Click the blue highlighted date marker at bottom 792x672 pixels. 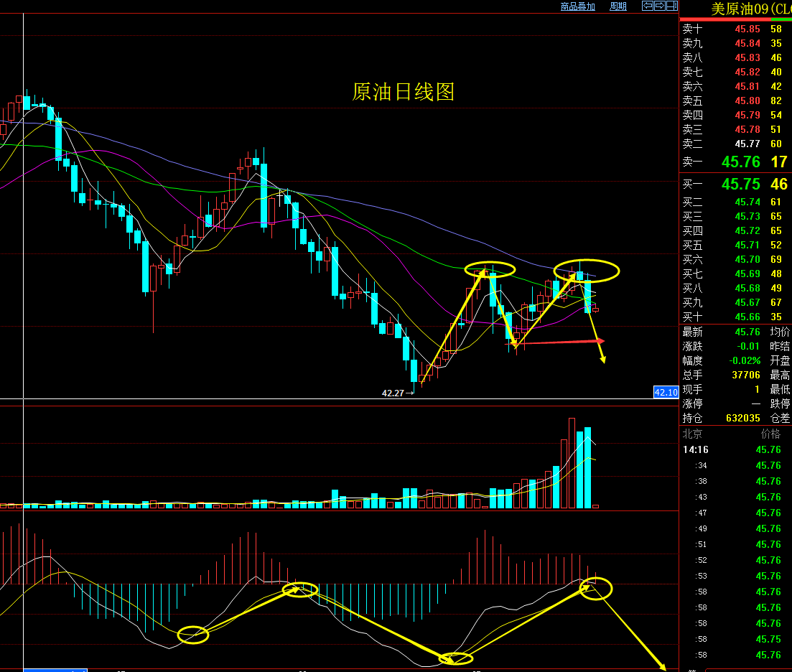[55, 670]
